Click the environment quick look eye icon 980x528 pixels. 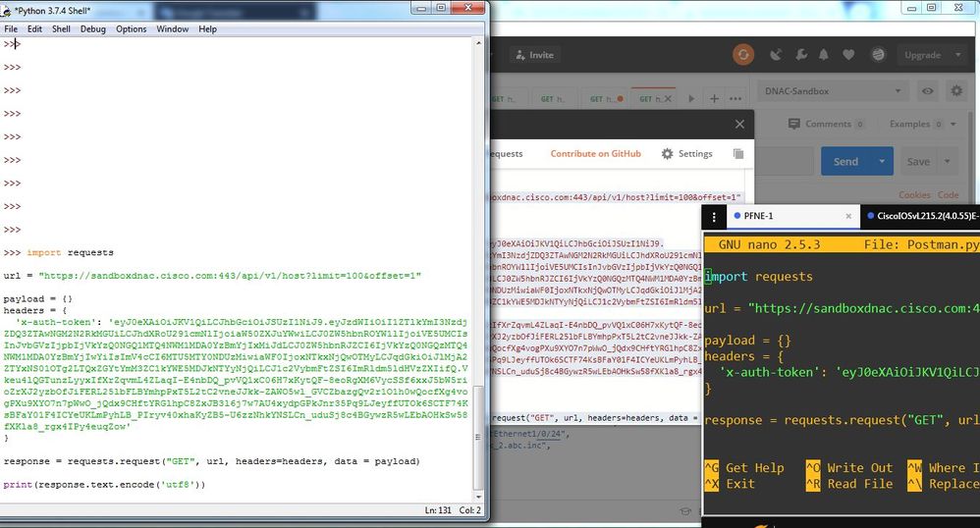(928, 91)
